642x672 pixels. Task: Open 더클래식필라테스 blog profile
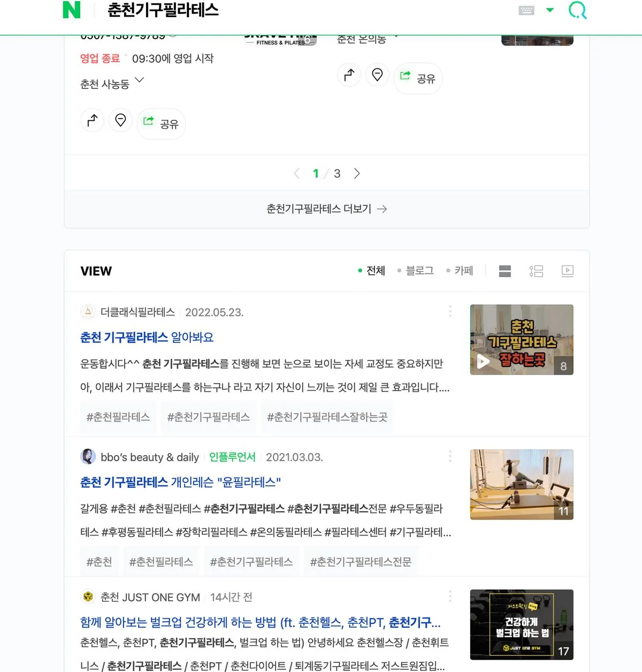138,312
